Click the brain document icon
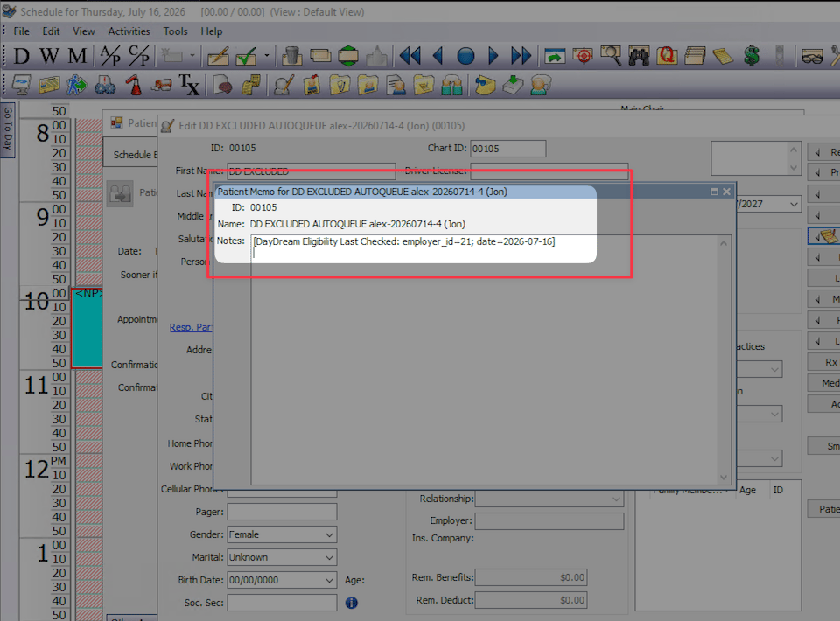840x621 pixels. coord(222,85)
